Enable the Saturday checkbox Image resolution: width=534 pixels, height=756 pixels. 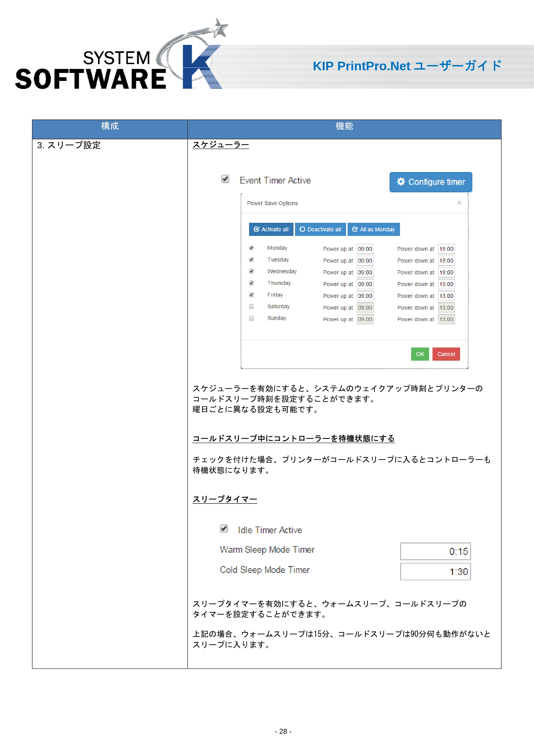tap(251, 306)
